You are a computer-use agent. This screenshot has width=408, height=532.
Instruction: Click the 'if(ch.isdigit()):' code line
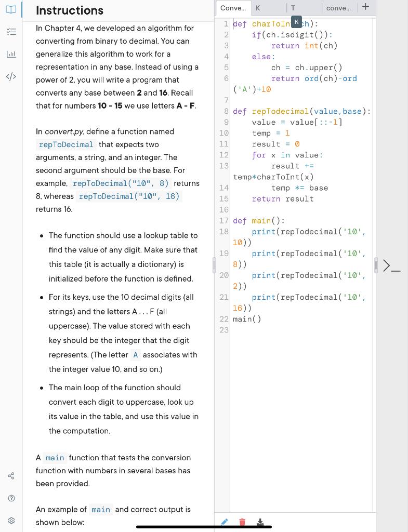[x=292, y=35]
